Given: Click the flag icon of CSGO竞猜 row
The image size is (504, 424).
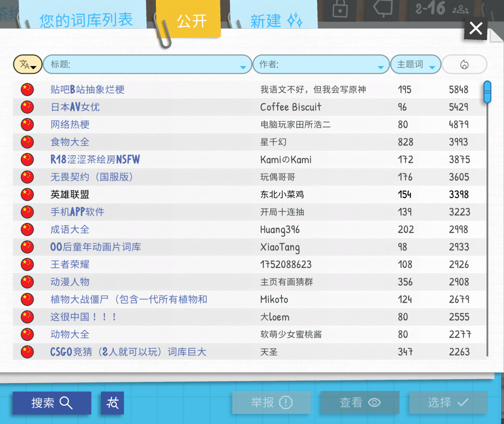Looking at the screenshot, I should [27, 352].
